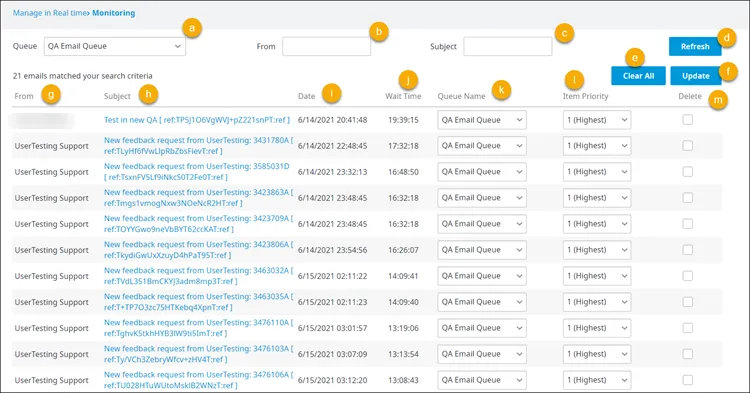Screen dimensions: 750x393
Task: Open feedback request 3423806A subject link
Action: point(198,250)
